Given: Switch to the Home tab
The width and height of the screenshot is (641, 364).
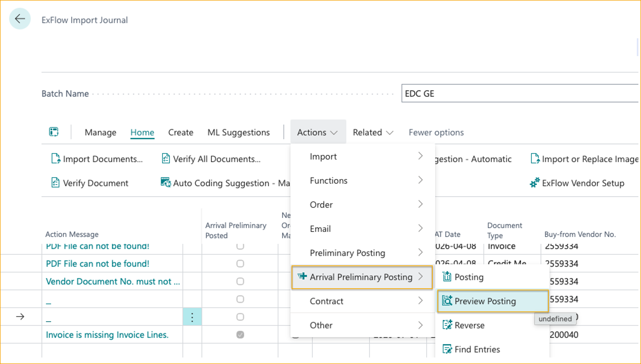Looking at the screenshot, I should click(142, 132).
